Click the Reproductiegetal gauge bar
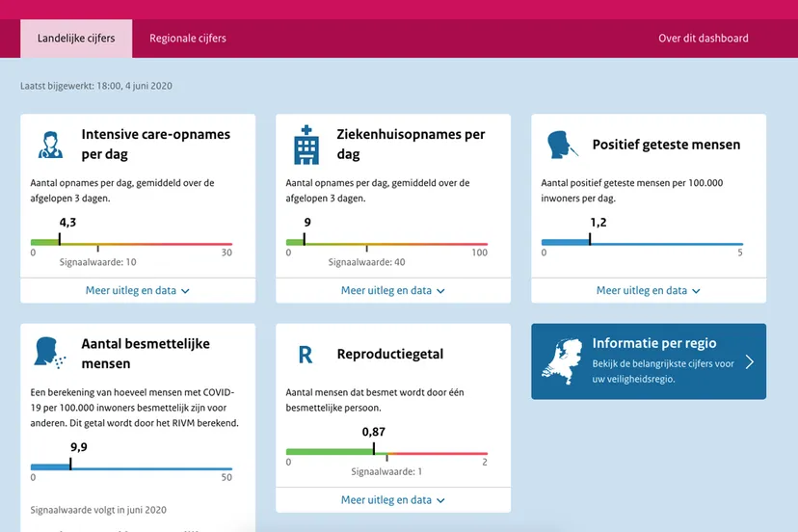This screenshot has height=532, width=798. [387, 452]
